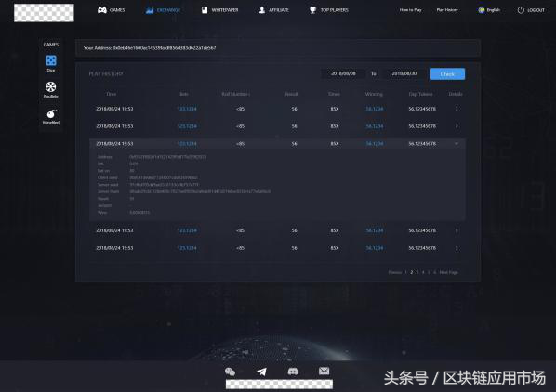The image size is (556, 392).
Task: Click the Client seed value in details
Action: tap(164, 177)
